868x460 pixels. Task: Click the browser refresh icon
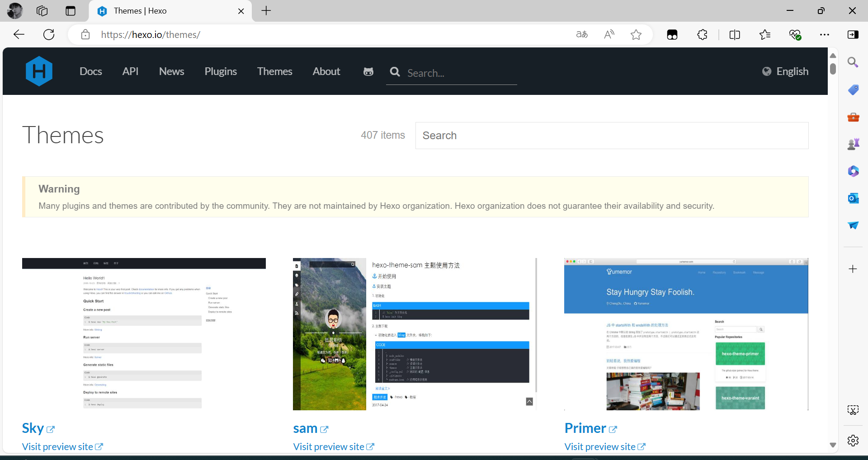click(49, 34)
